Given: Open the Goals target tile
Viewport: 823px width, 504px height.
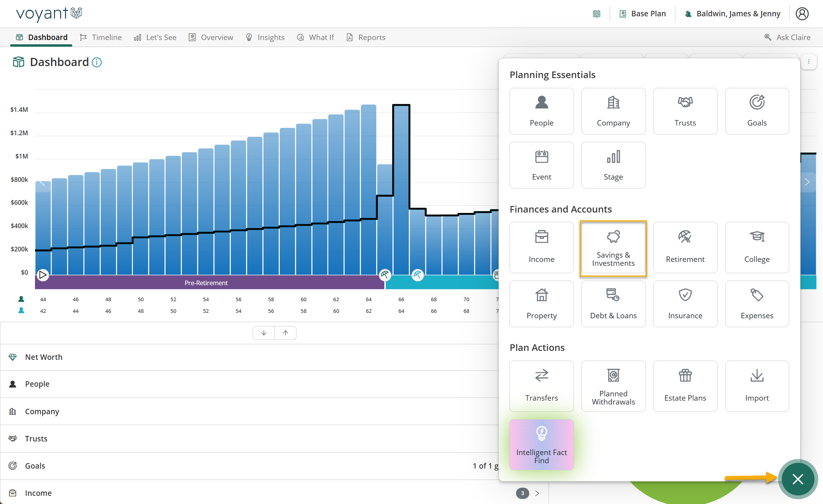Looking at the screenshot, I should [757, 111].
